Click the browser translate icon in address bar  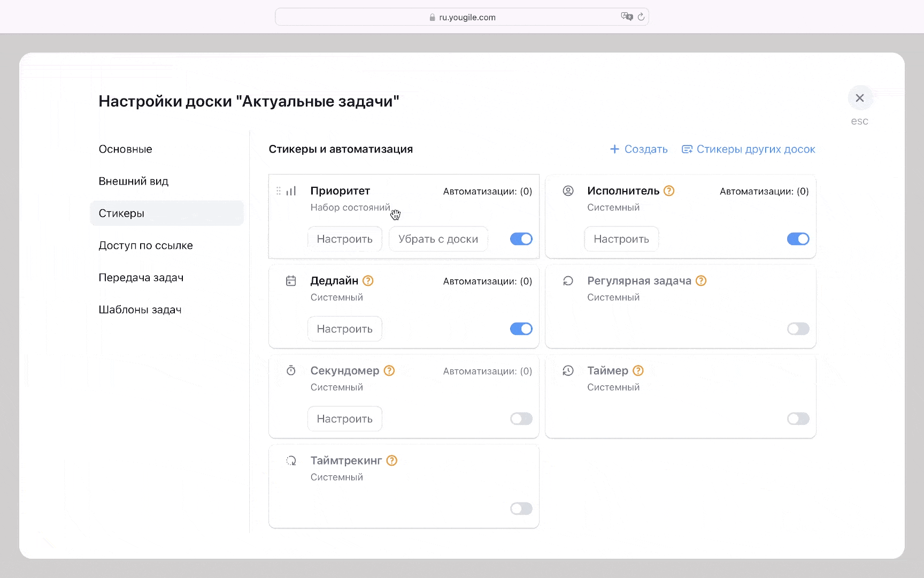[x=626, y=17]
